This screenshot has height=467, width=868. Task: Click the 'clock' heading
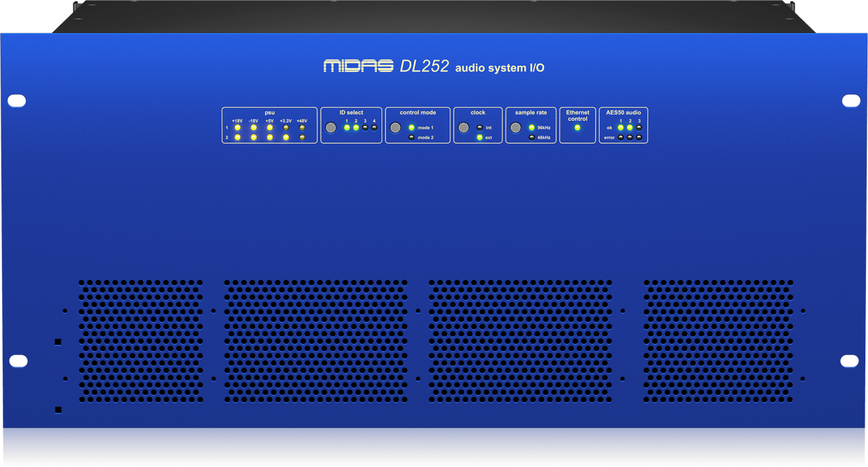(478, 113)
